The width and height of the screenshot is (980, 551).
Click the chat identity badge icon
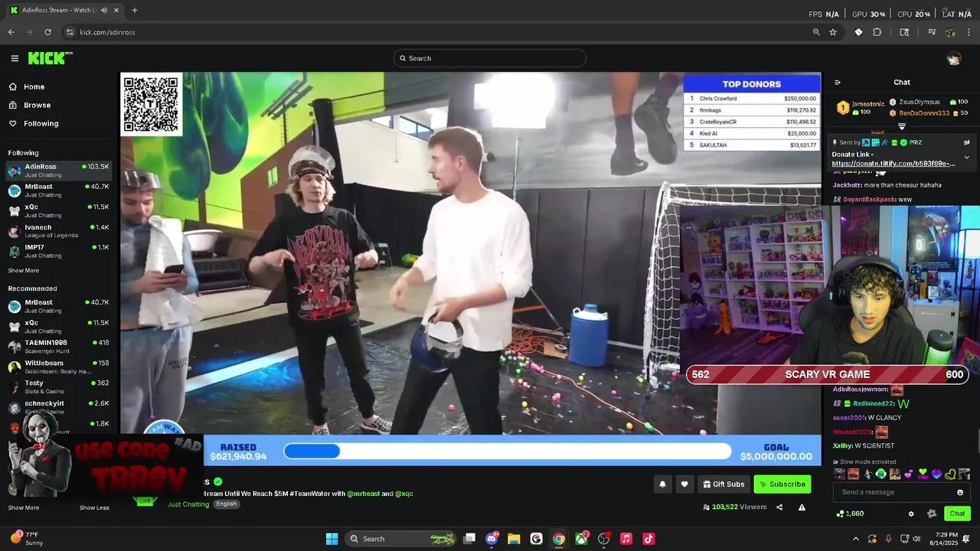coord(931,514)
